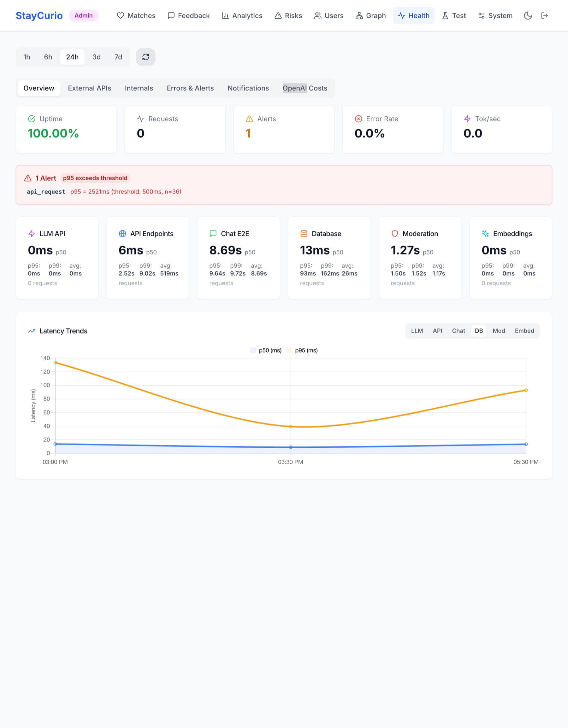Click the refresh icon button
Viewport: 568px width, 728px height.
click(145, 57)
